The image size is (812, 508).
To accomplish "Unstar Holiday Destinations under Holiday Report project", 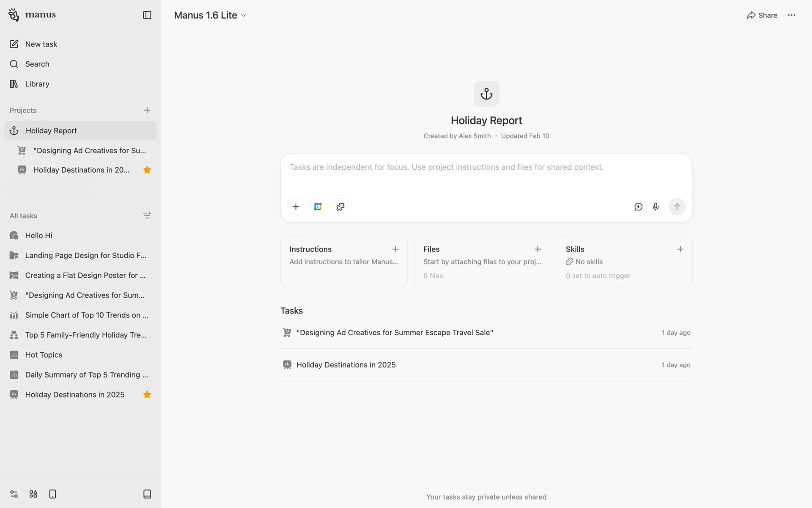I will 147,170.
